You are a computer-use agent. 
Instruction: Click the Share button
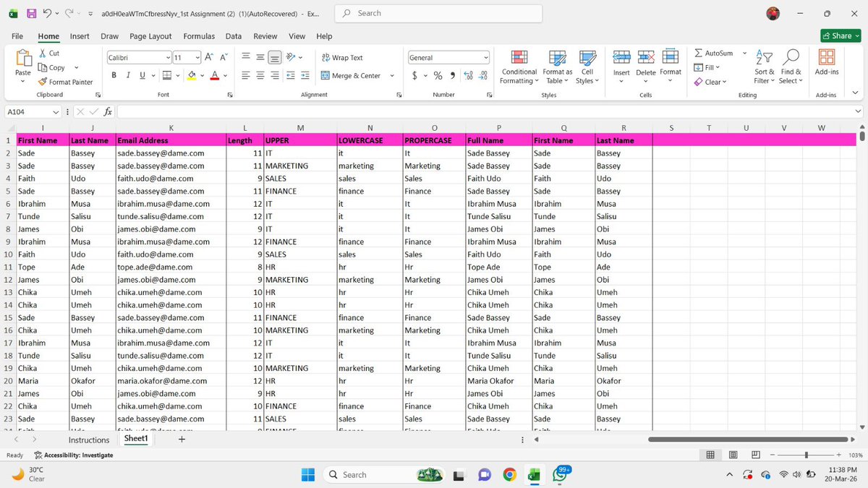click(841, 35)
